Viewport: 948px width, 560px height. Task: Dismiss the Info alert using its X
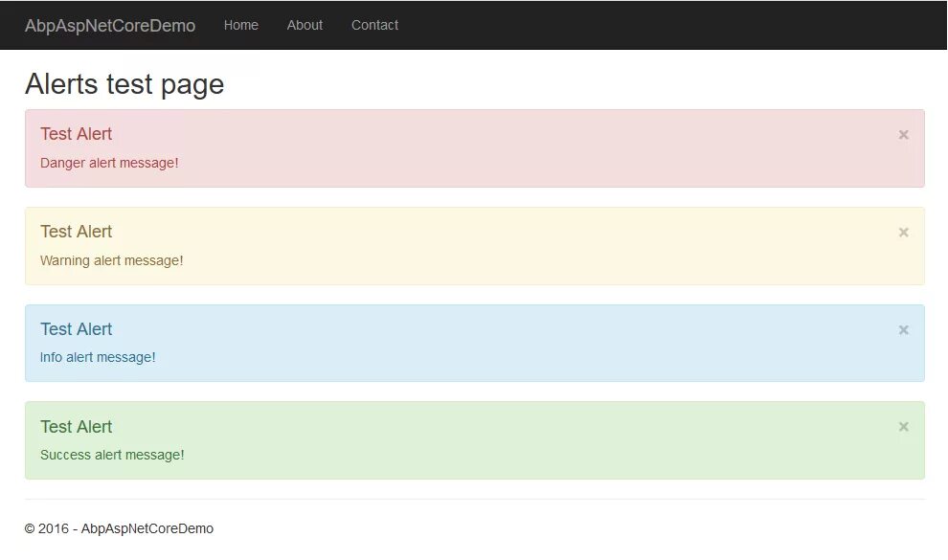903,330
